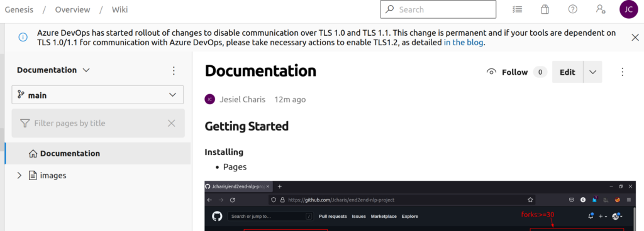This screenshot has height=231, width=644.
Task: Focus the Filter pages by title field
Action: click(98, 123)
